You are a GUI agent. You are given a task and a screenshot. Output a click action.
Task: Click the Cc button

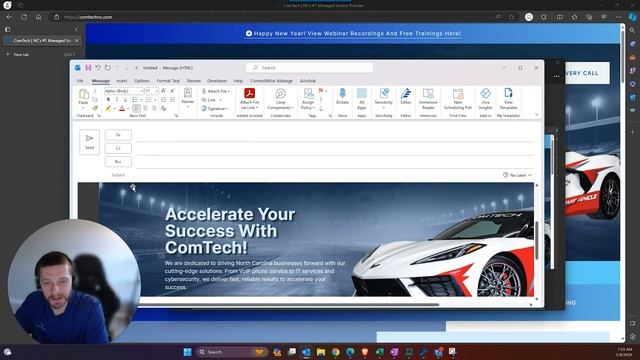(x=118, y=148)
